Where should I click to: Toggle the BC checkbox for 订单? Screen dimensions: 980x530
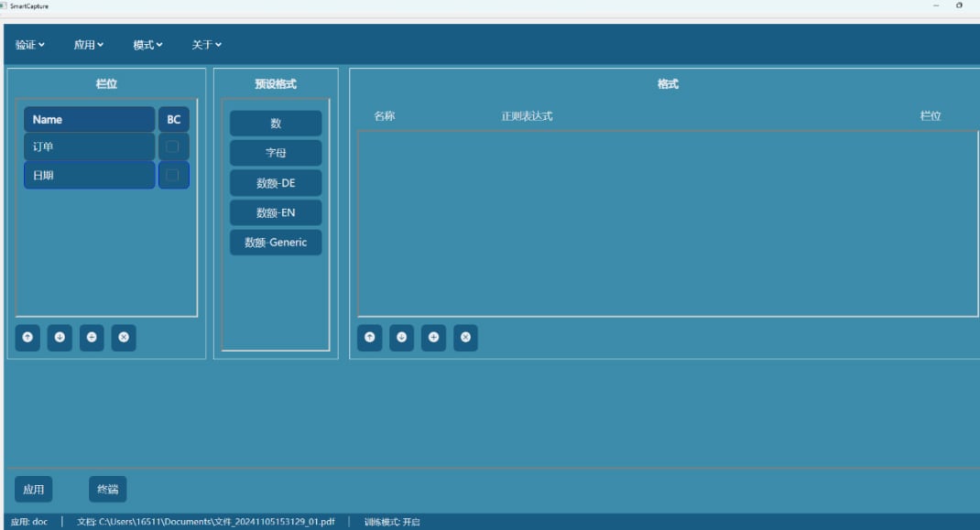pyautogui.click(x=173, y=146)
